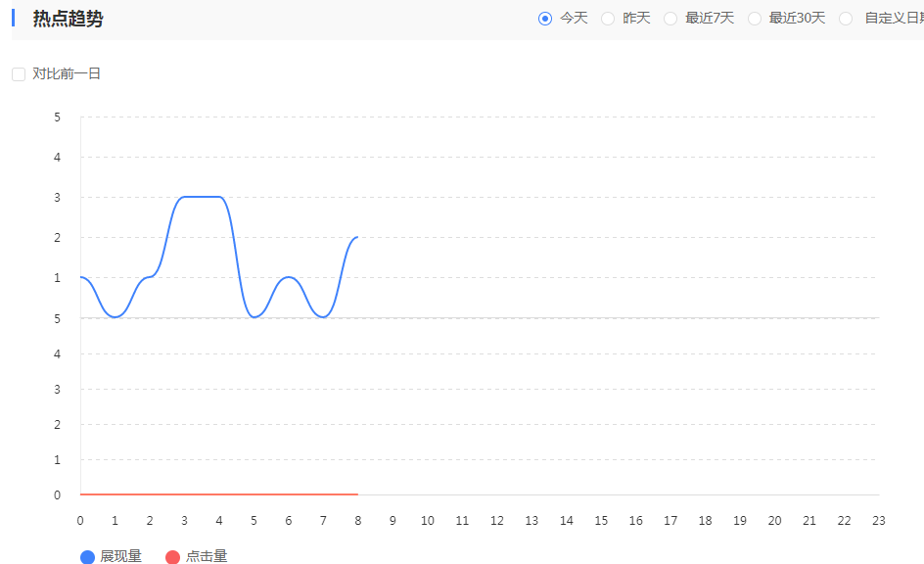Click the peak of the blue trend line

click(201, 198)
